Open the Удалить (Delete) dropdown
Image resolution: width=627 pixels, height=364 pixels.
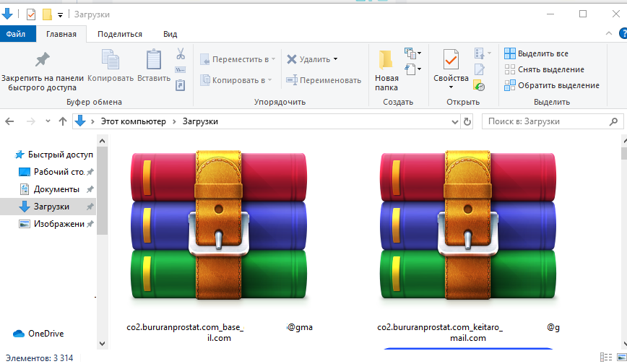(x=336, y=59)
